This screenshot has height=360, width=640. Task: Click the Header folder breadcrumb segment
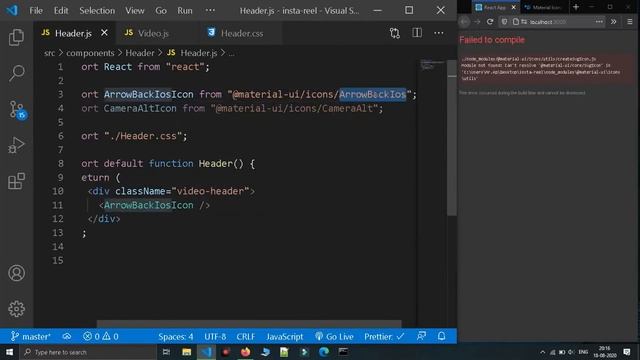pyautogui.click(x=140, y=53)
